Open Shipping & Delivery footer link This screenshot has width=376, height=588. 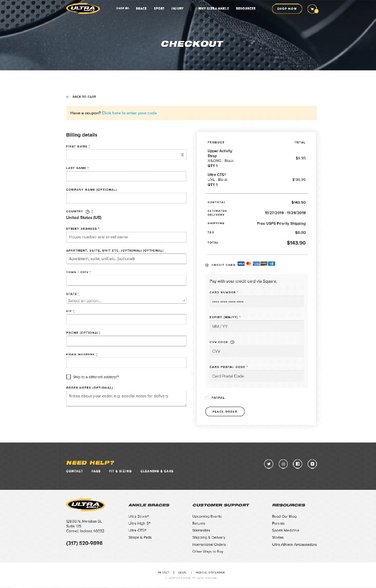pos(209,538)
